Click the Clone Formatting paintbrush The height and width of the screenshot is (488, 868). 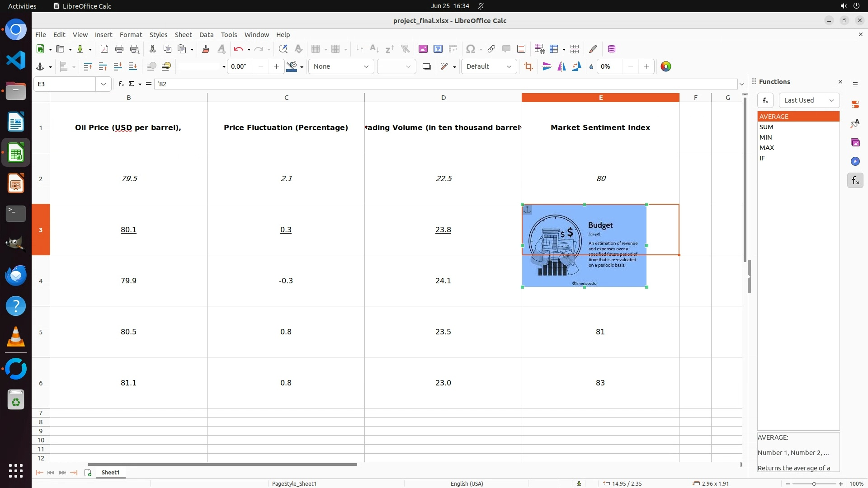tap(206, 49)
